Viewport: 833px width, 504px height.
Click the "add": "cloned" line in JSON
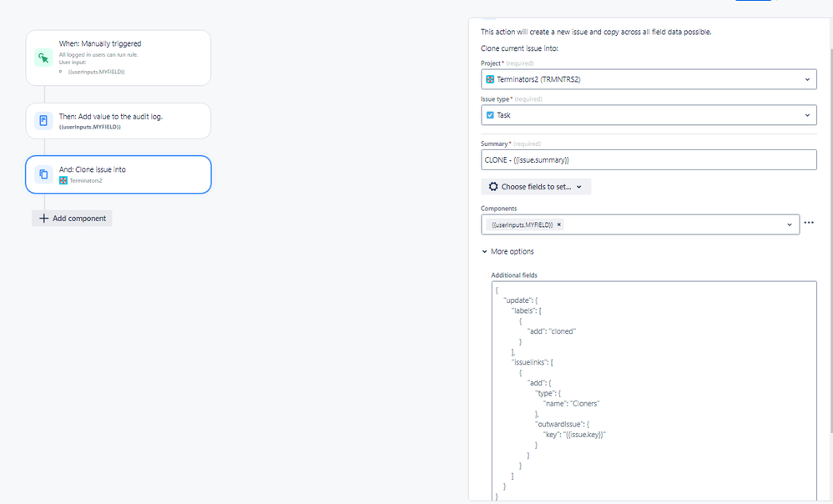point(552,331)
